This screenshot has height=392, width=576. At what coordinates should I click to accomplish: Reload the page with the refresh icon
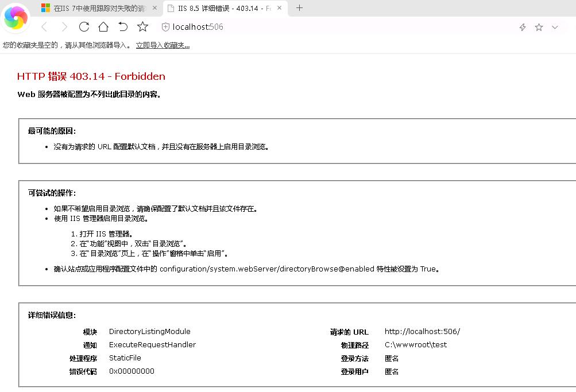tap(84, 27)
